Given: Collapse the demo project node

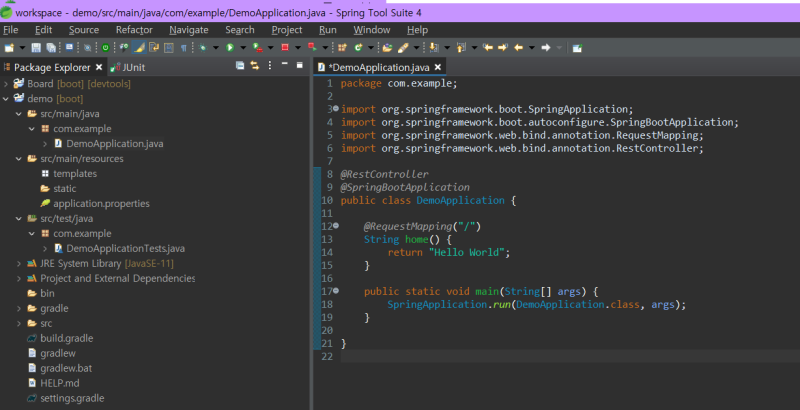Looking at the screenshot, I should click(x=6, y=99).
